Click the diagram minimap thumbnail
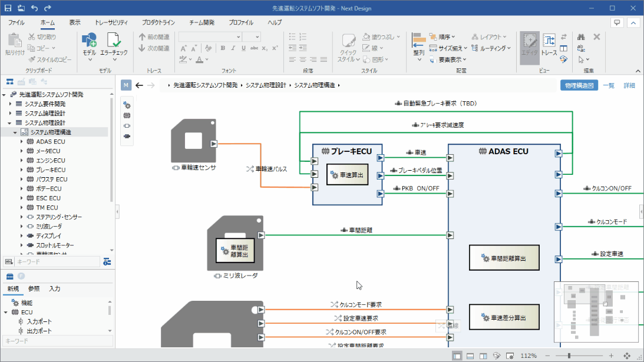 (596, 312)
